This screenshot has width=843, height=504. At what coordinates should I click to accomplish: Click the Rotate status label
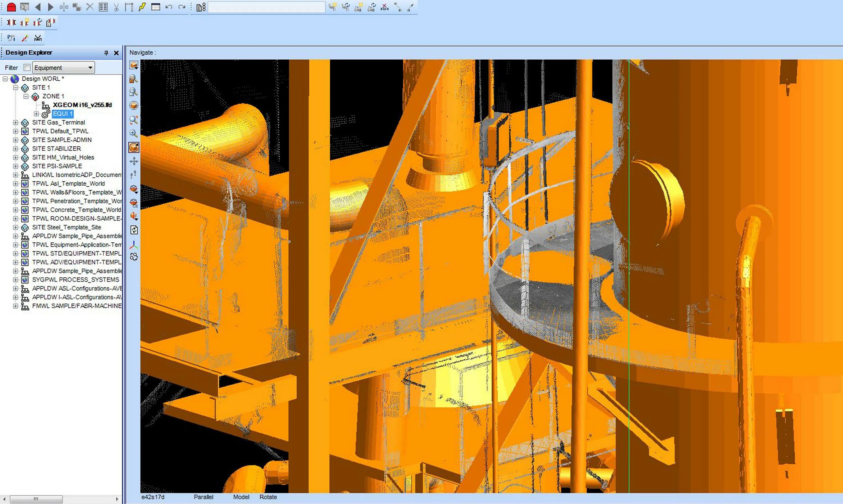(x=268, y=496)
